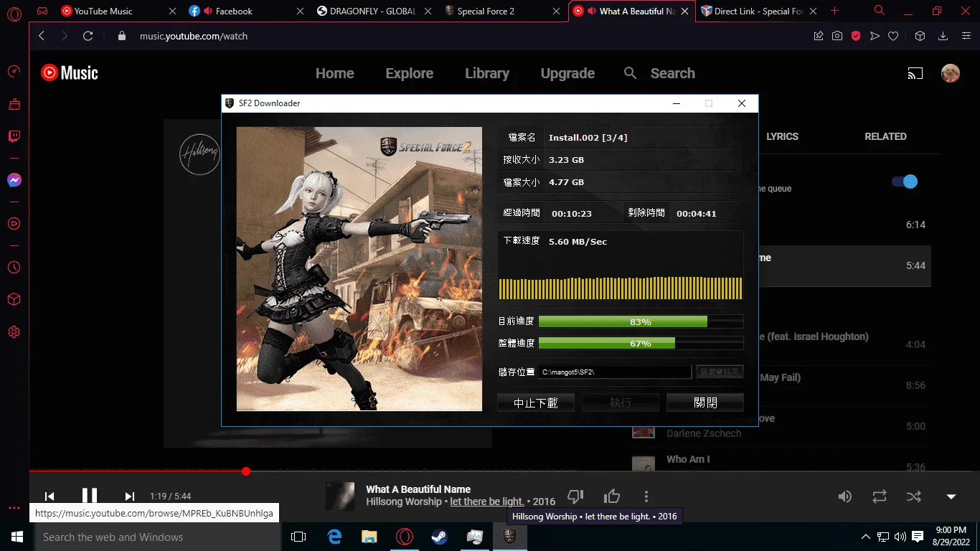Search open tabs with magnifier icon
Screen dimensions: 980x551
(880, 11)
